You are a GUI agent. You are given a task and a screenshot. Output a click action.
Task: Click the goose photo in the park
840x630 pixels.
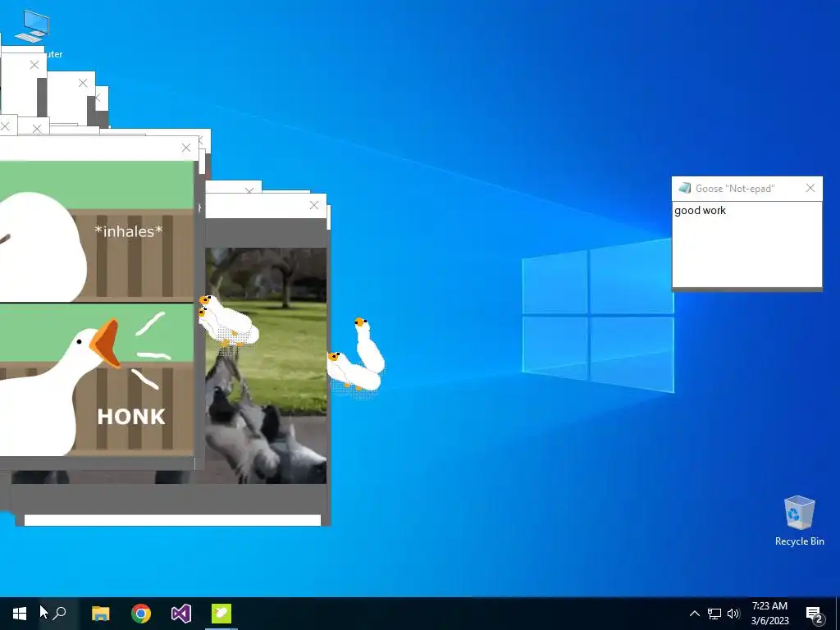pos(266,365)
